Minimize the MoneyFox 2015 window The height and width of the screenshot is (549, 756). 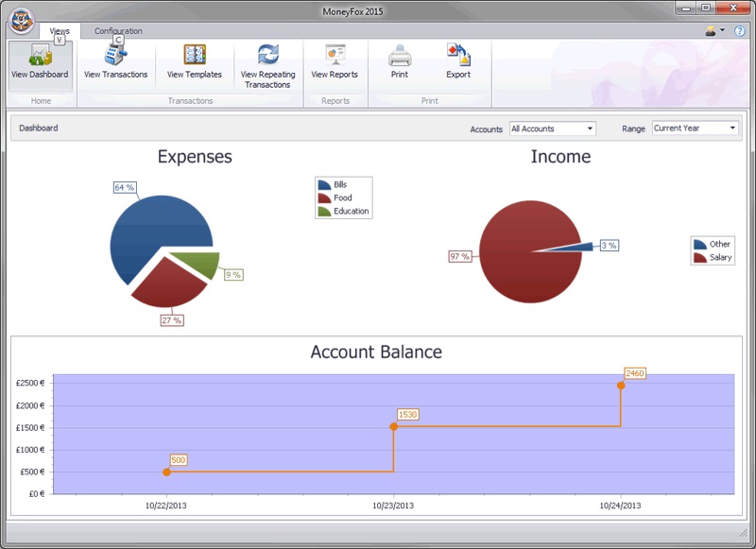pyautogui.click(x=686, y=9)
